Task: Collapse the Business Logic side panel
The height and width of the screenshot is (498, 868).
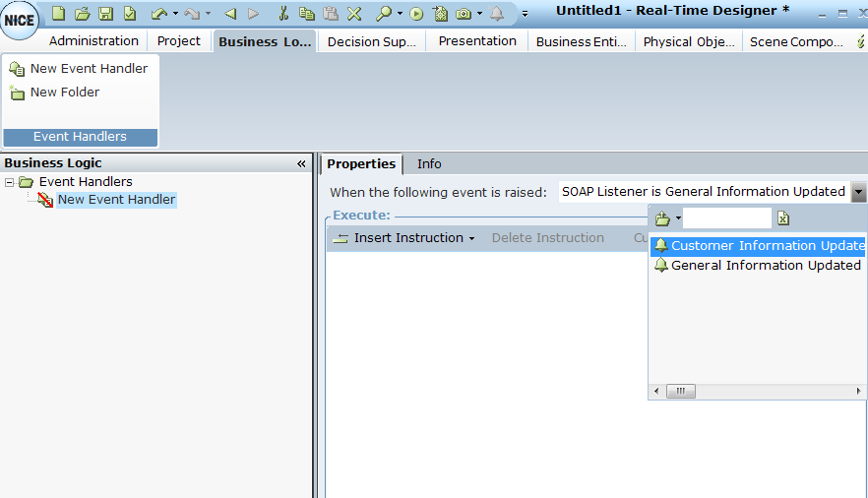Action: click(301, 164)
